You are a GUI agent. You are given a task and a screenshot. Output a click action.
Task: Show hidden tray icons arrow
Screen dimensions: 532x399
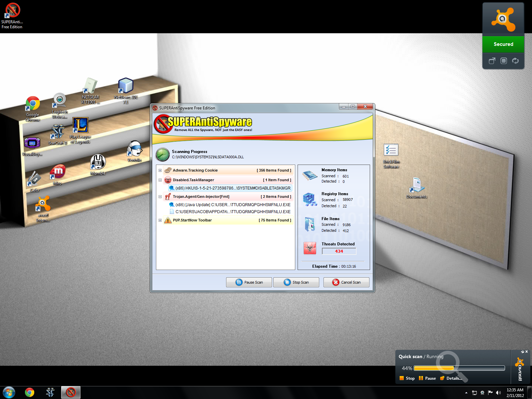[466, 393]
